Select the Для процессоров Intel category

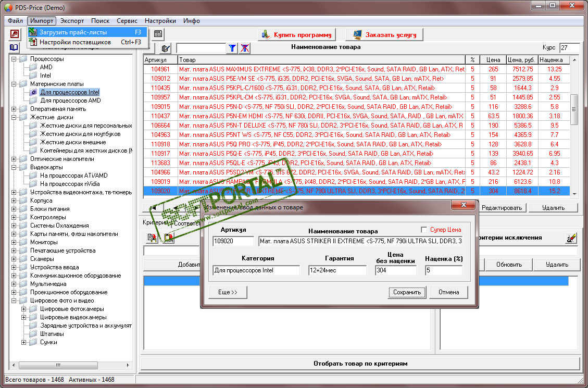pos(70,92)
